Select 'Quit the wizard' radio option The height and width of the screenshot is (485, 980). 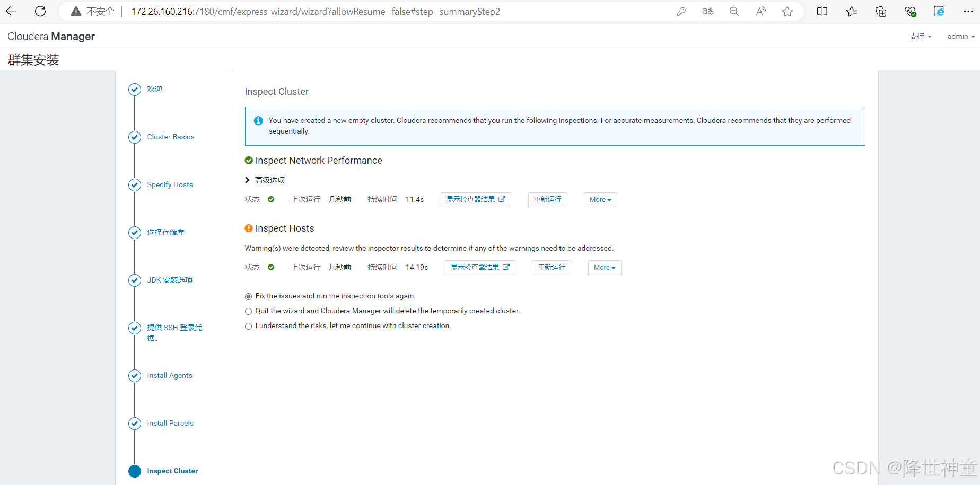click(x=248, y=311)
